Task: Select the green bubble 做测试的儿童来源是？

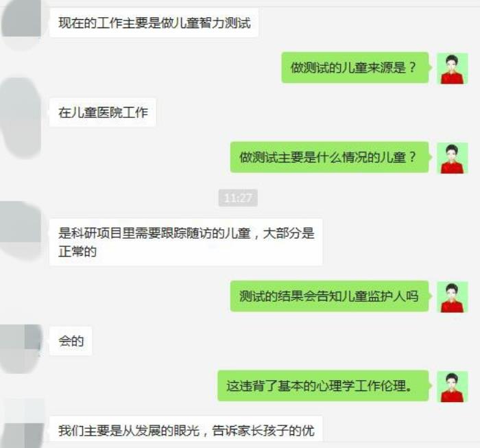Action: click(355, 67)
